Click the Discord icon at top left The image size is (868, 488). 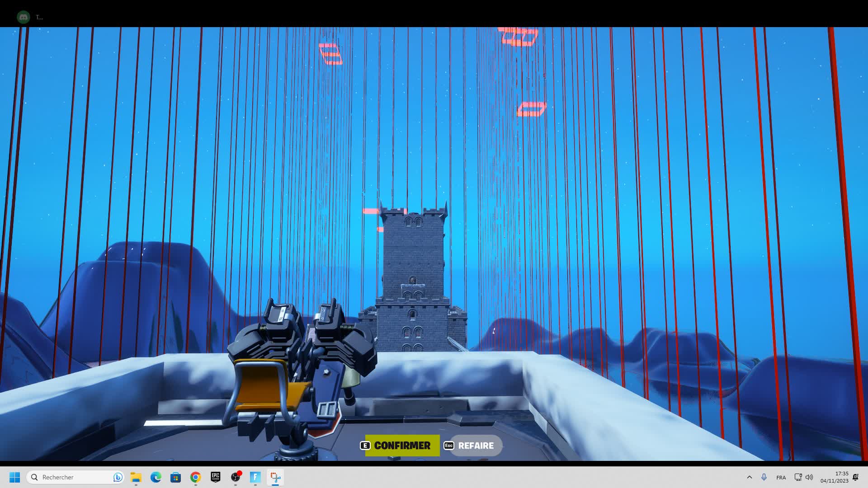[23, 17]
